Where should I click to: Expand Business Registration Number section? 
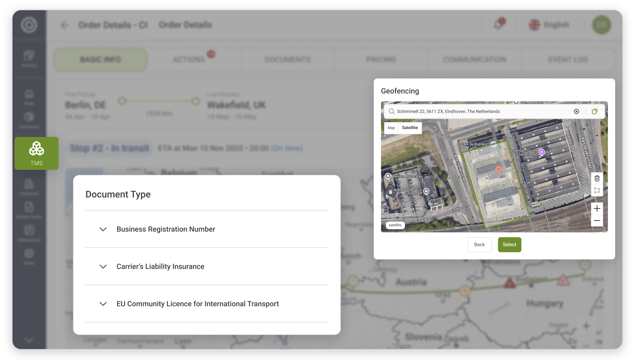(x=103, y=229)
